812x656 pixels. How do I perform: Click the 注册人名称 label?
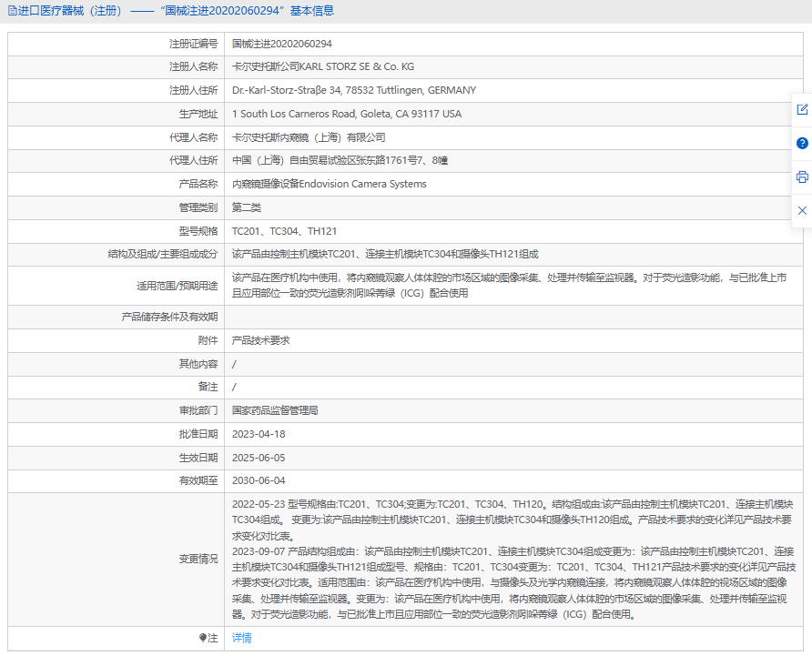pyautogui.click(x=194, y=66)
